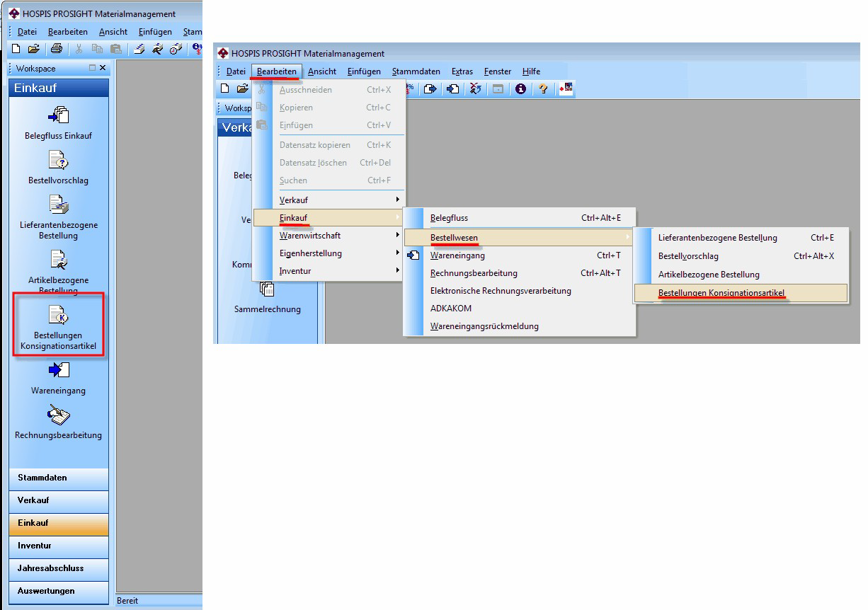Click the Print icon in the left window toolbar
Image resolution: width=868 pixels, height=610 pixels.
click(x=57, y=49)
